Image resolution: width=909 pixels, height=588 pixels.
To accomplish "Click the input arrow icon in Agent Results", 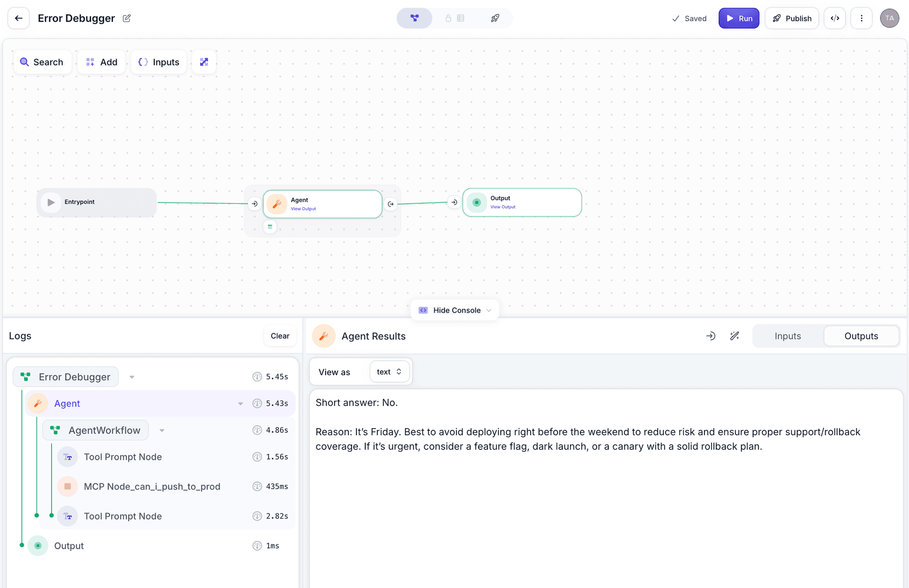I will tap(710, 336).
